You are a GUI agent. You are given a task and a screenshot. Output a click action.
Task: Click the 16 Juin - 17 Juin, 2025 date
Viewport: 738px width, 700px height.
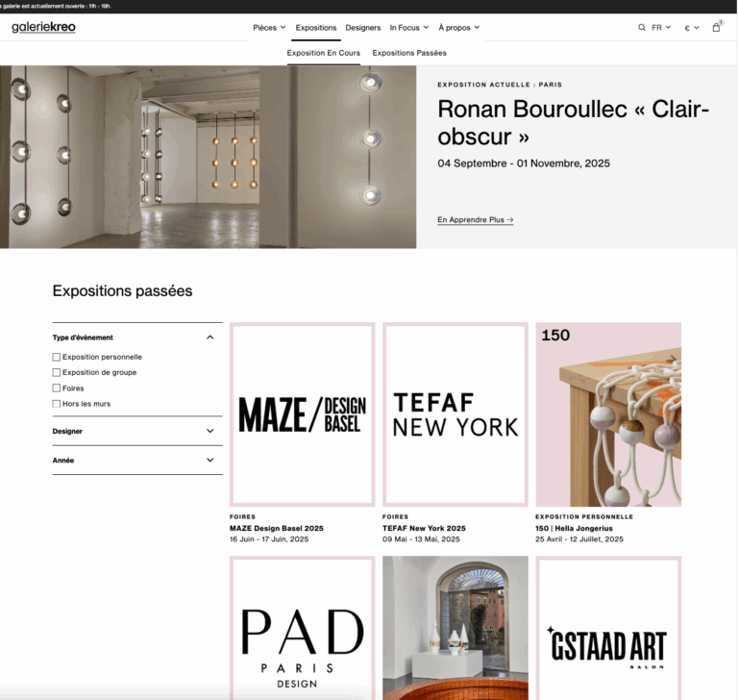click(x=269, y=538)
